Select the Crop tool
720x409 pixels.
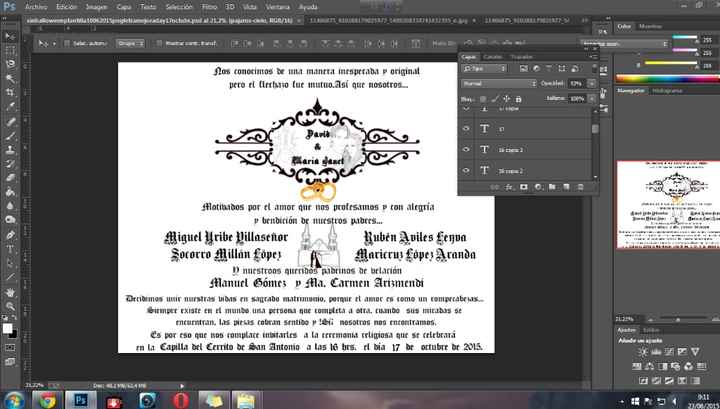(10, 93)
